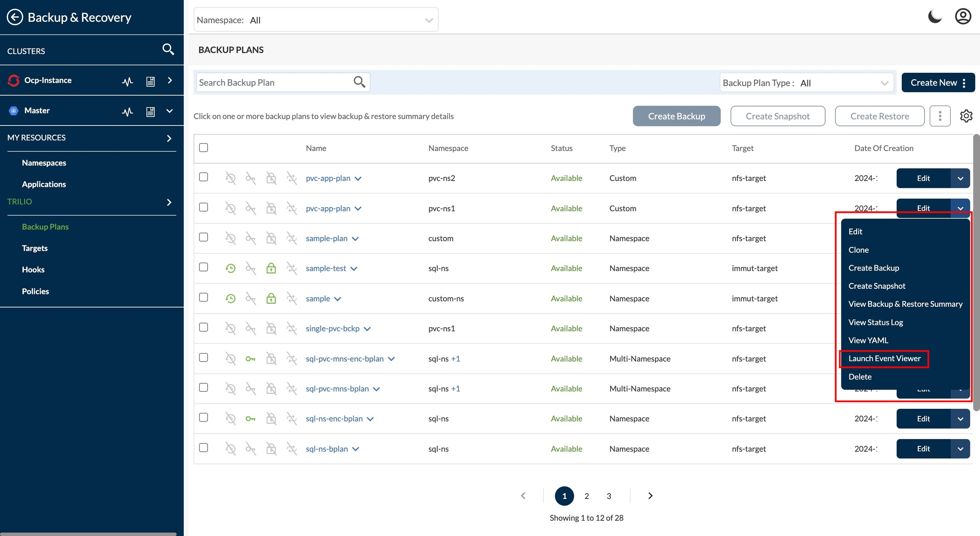The width and height of the screenshot is (980, 536).
Task: Click the clusters search magnifier icon
Action: point(168,50)
